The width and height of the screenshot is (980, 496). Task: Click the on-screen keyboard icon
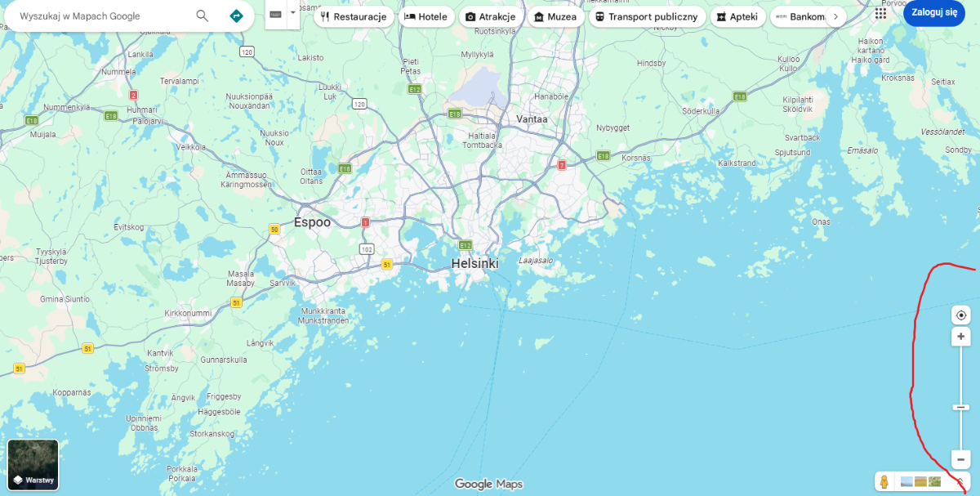pyautogui.click(x=275, y=14)
